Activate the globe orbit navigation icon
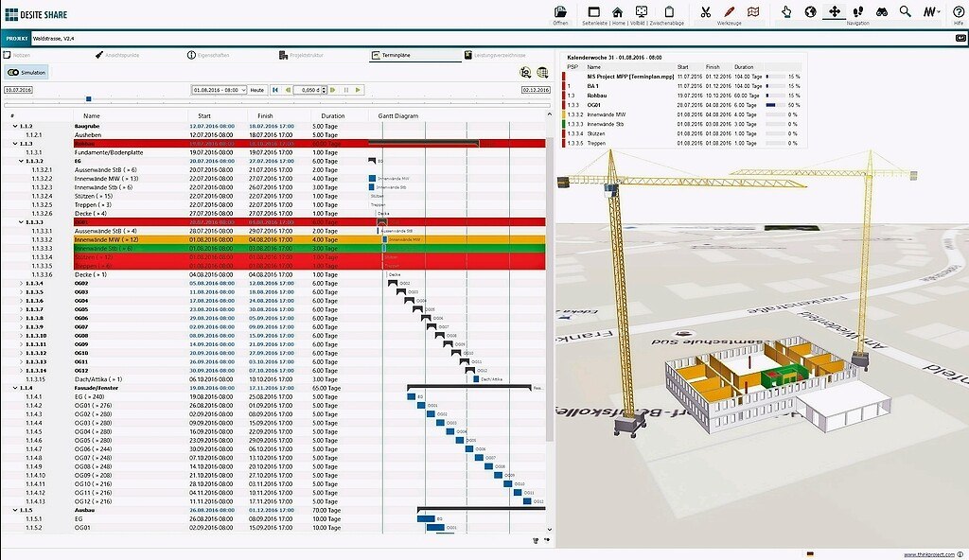Viewport: 969px width, 560px height. coord(810,11)
